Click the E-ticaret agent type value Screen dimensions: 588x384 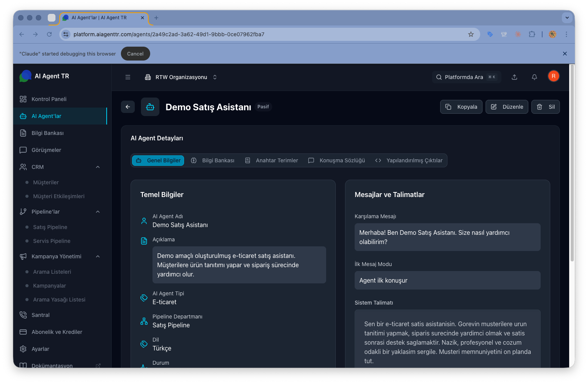(x=164, y=302)
